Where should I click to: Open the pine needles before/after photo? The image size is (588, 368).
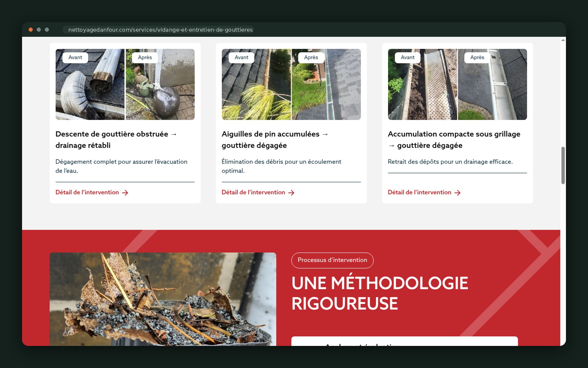tap(291, 84)
